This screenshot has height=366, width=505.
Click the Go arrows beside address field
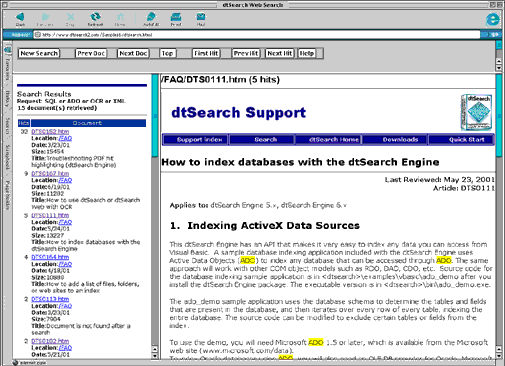point(493,34)
